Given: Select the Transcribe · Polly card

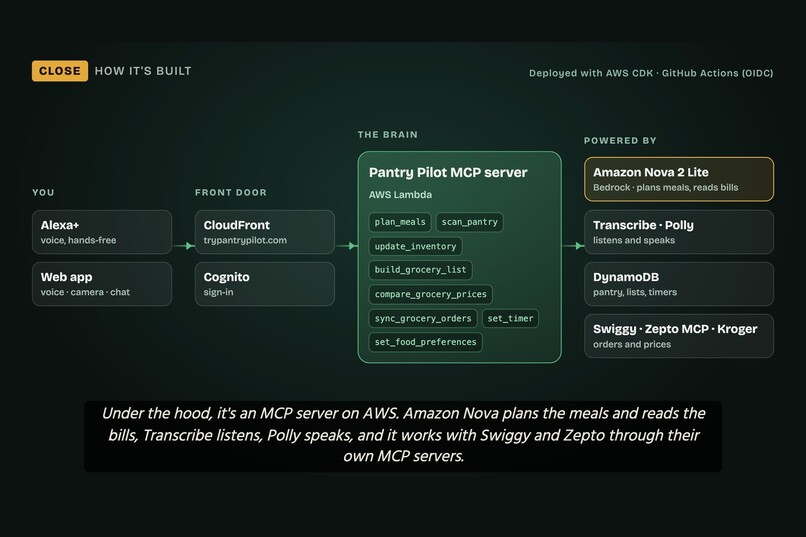Looking at the screenshot, I should point(679,232).
